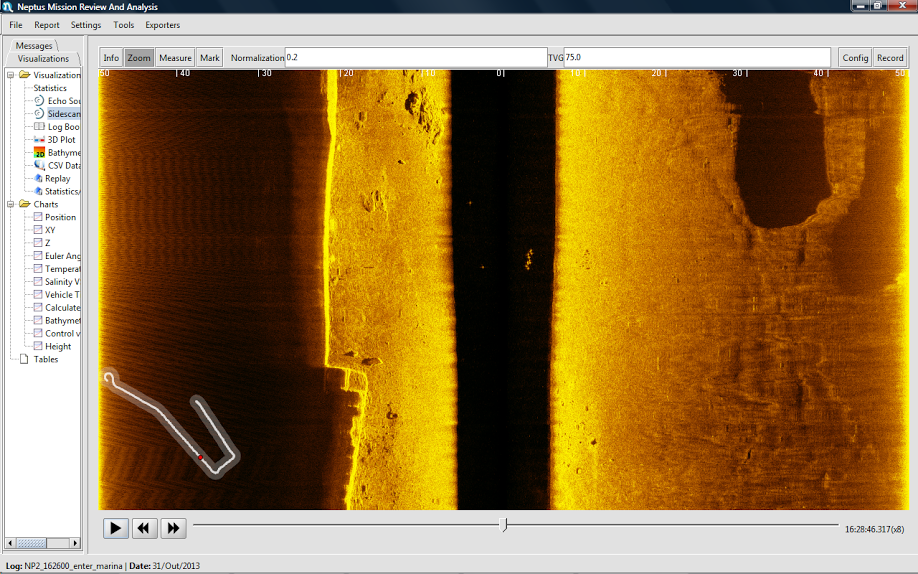This screenshot has width=918, height=574.
Task: Click the log name NP2_162600_enter_marina
Action: coord(73,566)
